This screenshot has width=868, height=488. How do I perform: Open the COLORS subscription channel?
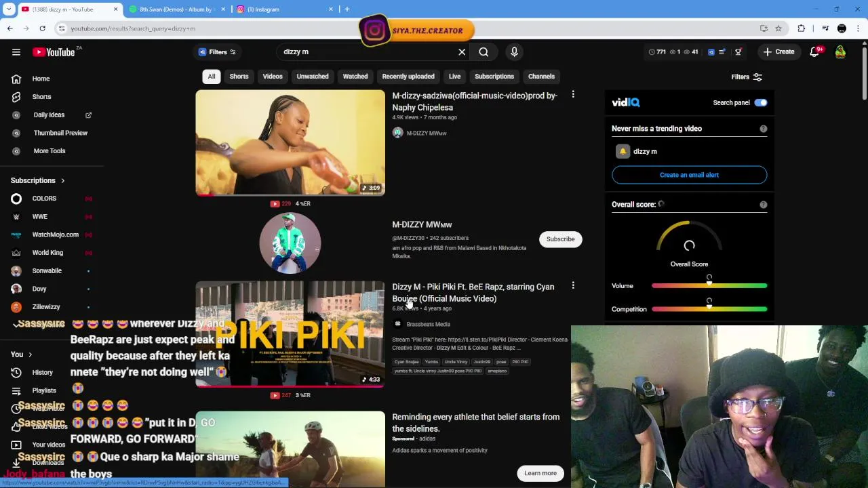(45, 199)
